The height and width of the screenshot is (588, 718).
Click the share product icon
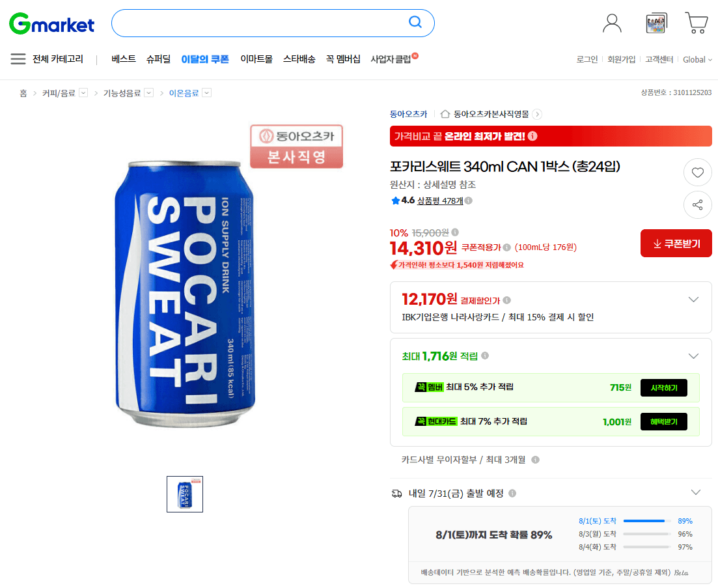point(697,204)
